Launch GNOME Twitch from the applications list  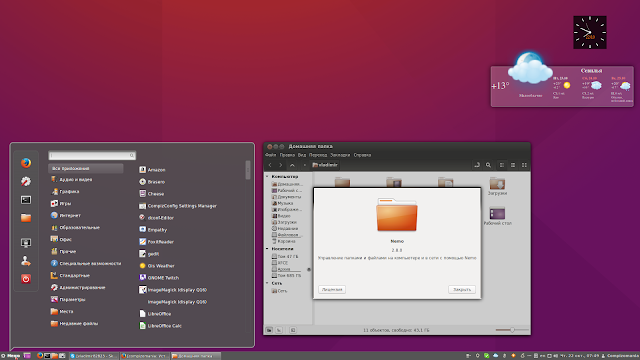pyautogui.click(x=159, y=278)
